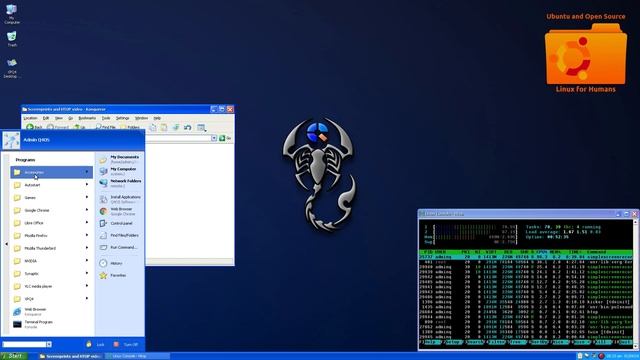Open Konqueror View menu
640x360 pixels.
[x=59, y=118]
